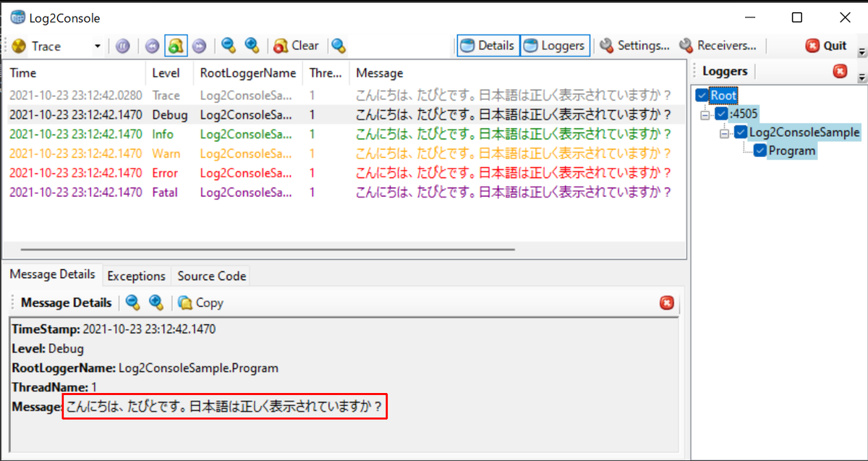
Task: Uncheck the Root logger checkbox
Action: (x=702, y=95)
